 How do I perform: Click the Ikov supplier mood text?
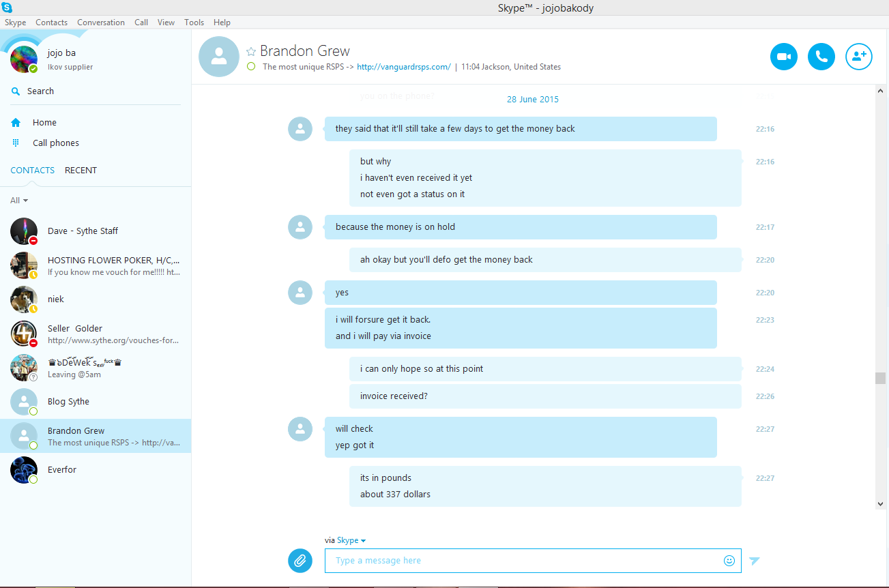coord(70,68)
